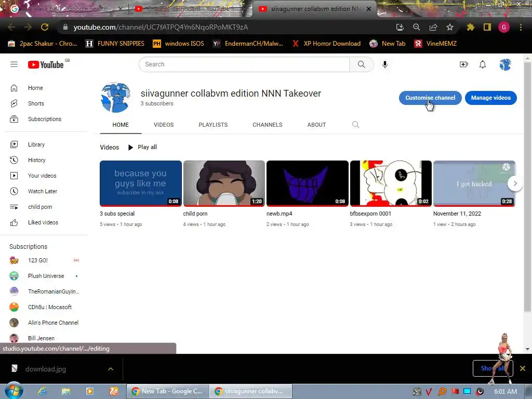Image resolution: width=532 pixels, height=399 pixels.
Task: Start voice search with the microphone icon
Action: coord(385,64)
